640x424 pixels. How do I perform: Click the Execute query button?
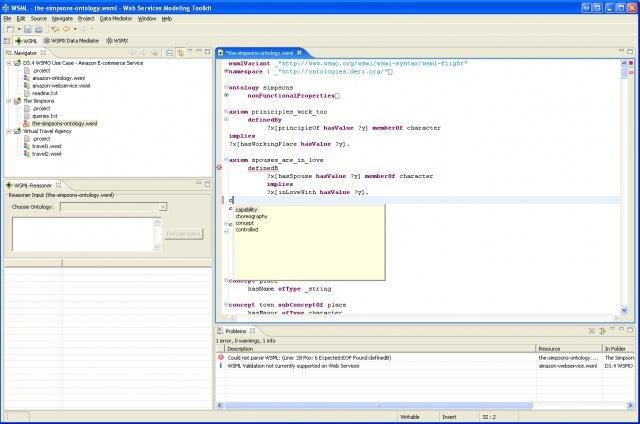pos(184,234)
